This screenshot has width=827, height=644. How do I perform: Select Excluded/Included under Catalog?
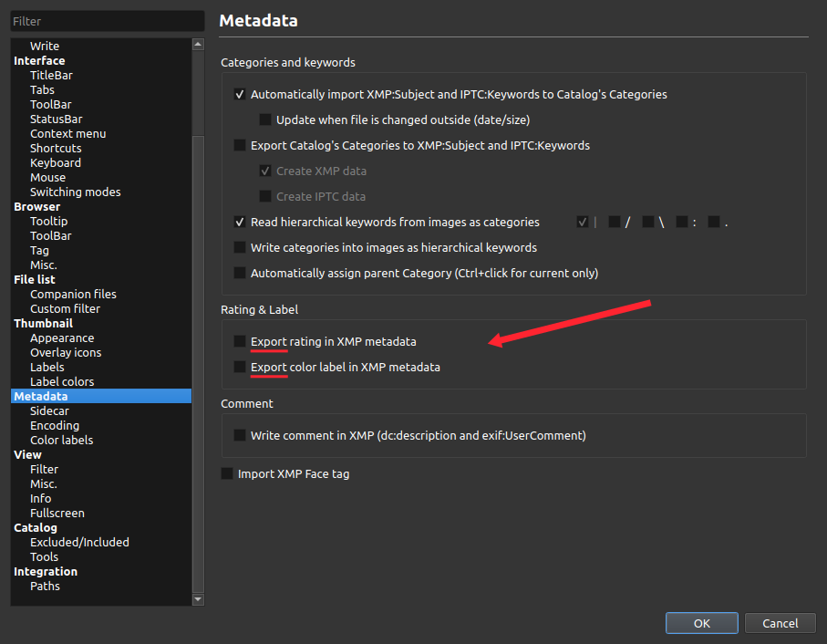[79, 542]
